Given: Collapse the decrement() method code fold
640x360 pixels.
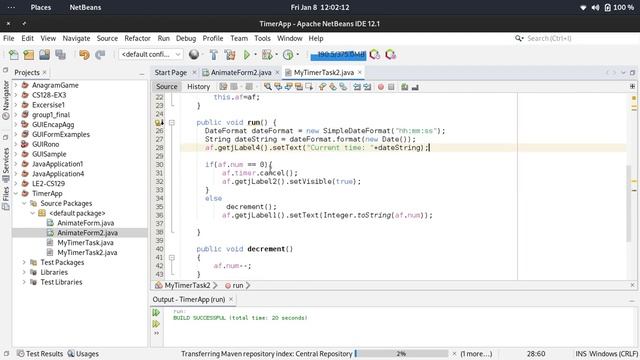Looking at the screenshot, I should pos(172,258).
